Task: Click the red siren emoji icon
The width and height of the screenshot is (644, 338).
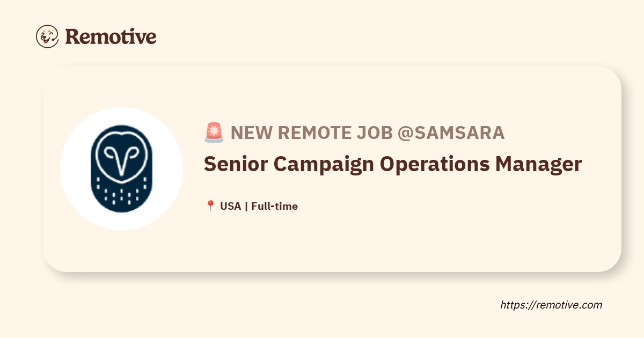Action: [214, 133]
